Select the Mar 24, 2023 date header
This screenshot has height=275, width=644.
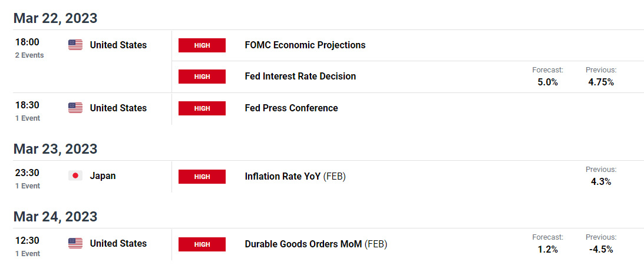55,216
